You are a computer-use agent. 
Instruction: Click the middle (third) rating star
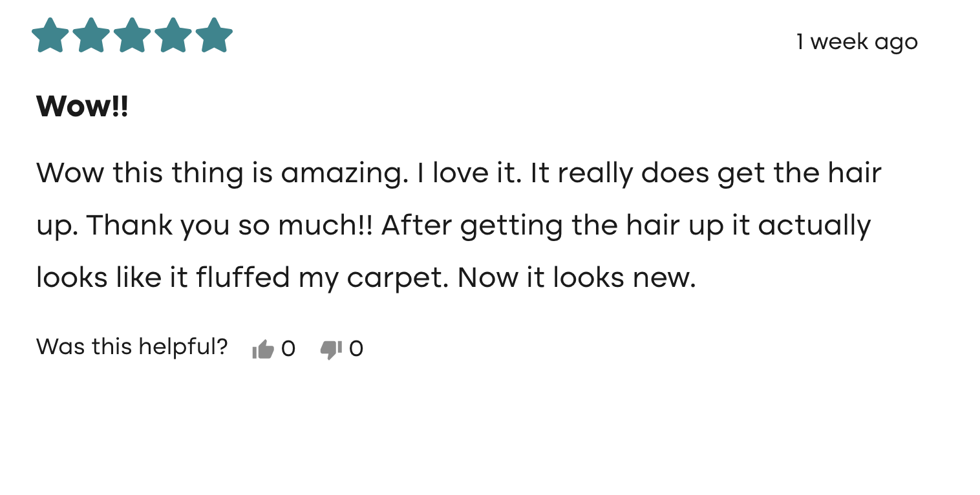pyautogui.click(x=132, y=36)
